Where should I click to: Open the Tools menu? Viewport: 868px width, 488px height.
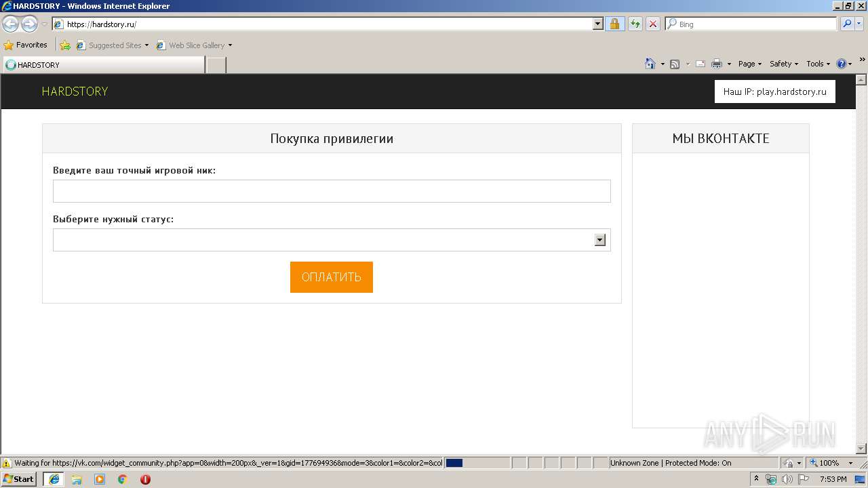818,64
